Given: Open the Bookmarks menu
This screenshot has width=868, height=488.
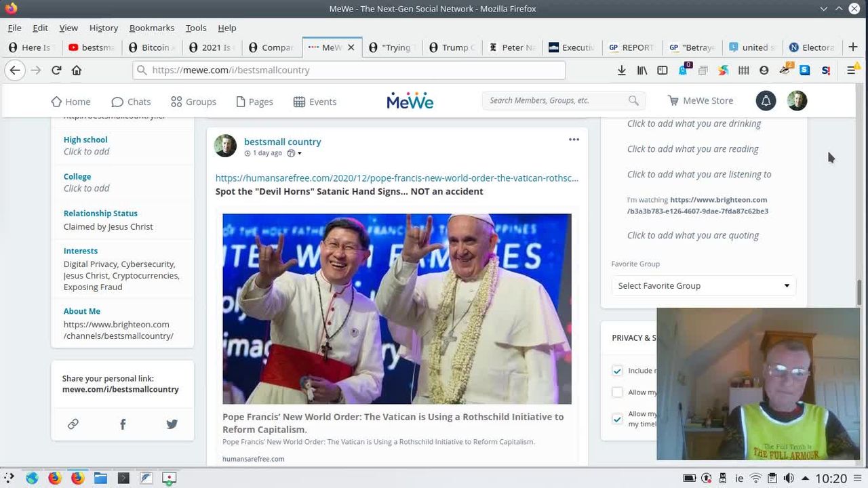Looking at the screenshot, I should pos(152,28).
